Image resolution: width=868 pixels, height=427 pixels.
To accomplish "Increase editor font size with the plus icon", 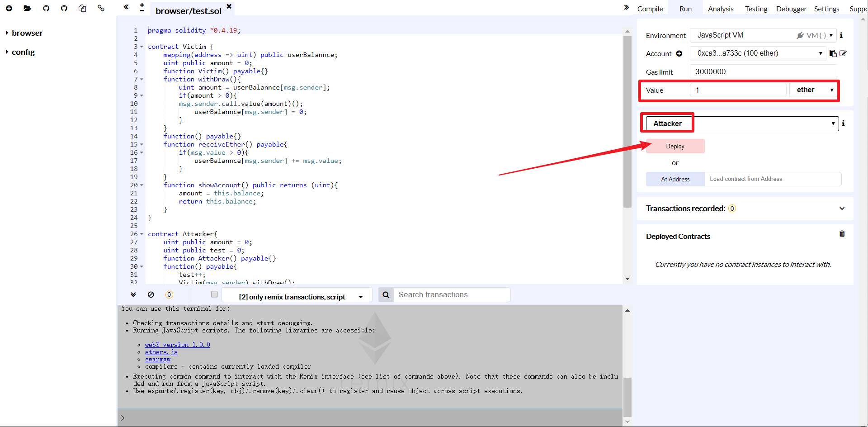I will click(x=142, y=5).
